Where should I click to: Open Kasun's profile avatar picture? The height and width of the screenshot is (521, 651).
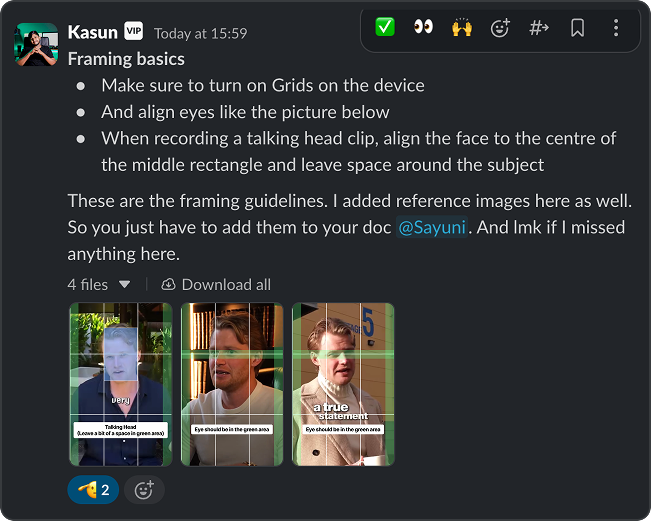(x=36, y=45)
